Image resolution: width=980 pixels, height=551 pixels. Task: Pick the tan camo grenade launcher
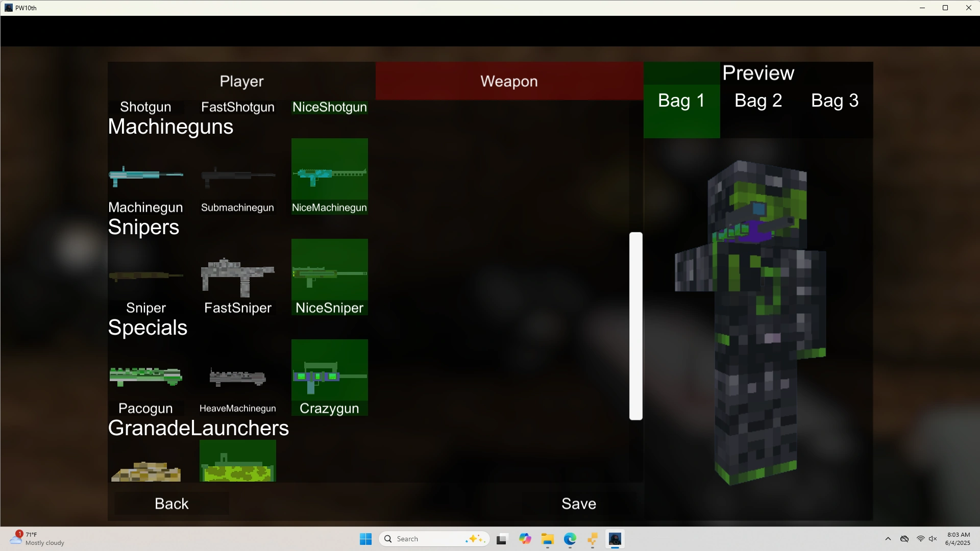pos(145,470)
